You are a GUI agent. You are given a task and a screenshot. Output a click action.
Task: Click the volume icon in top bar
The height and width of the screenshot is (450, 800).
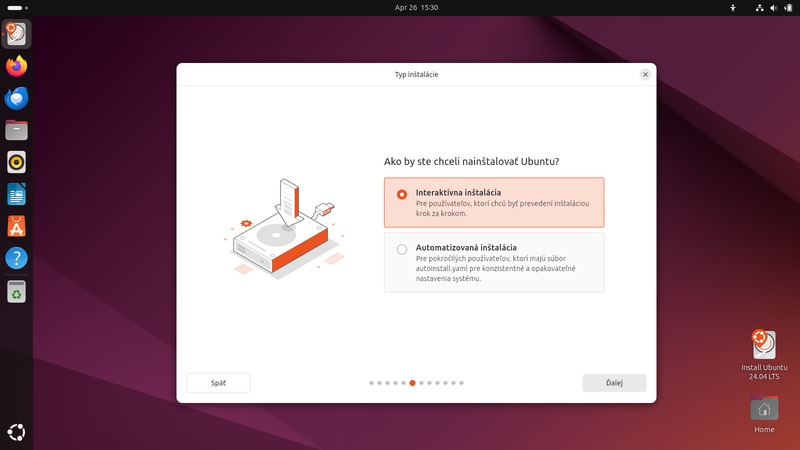click(773, 8)
